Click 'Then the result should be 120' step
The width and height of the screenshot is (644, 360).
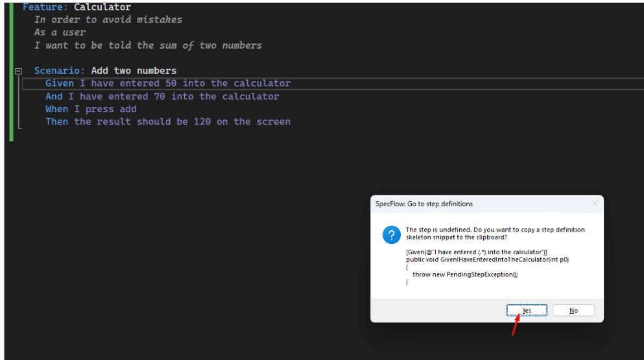[x=168, y=122]
